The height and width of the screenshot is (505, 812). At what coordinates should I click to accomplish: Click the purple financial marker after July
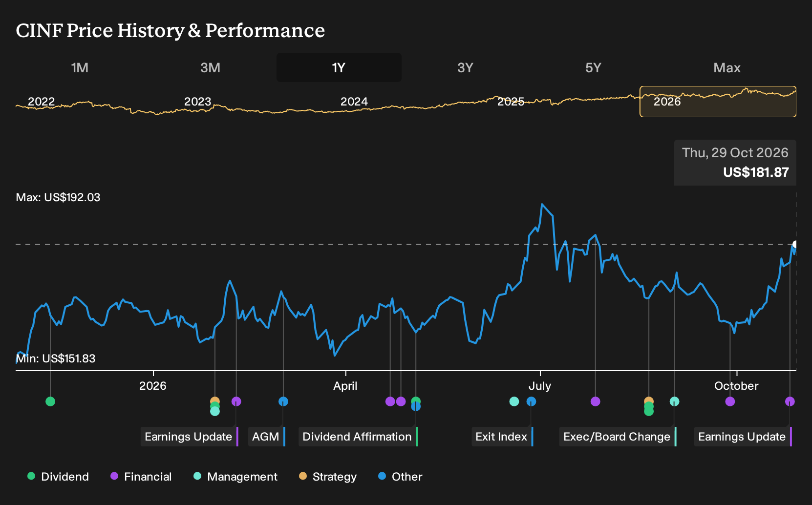pyautogui.click(x=595, y=401)
